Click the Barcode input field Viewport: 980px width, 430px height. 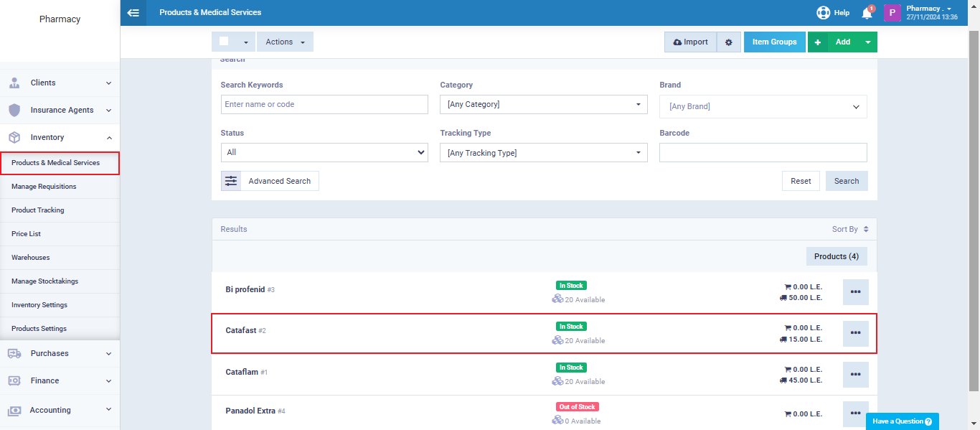click(x=763, y=152)
